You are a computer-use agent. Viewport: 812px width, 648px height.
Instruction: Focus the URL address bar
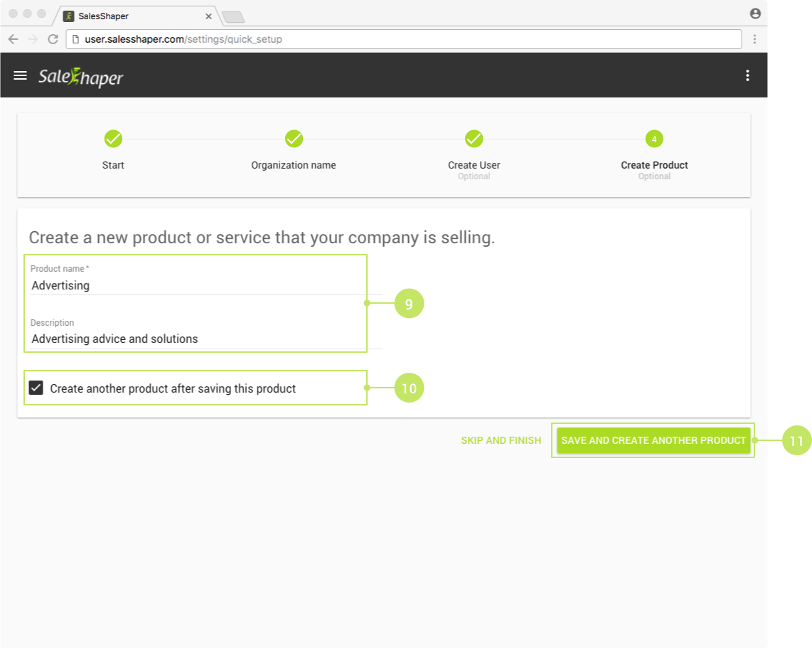tap(404, 39)
